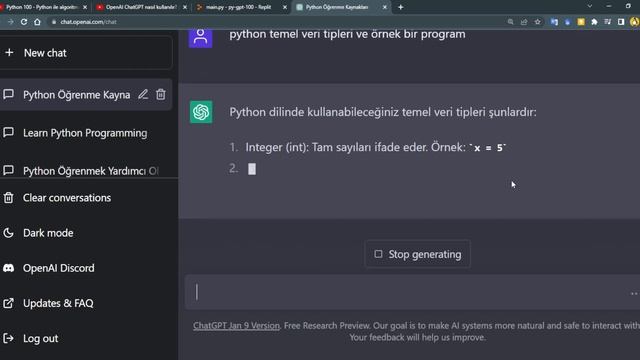Open the tab search chevron in title bar
640x360 pixels.
[x=589, y=6]
